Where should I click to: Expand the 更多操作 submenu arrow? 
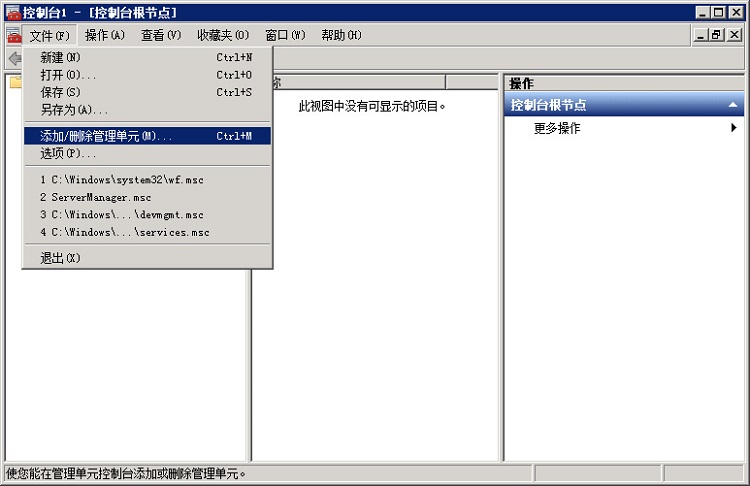click(733, 128)
